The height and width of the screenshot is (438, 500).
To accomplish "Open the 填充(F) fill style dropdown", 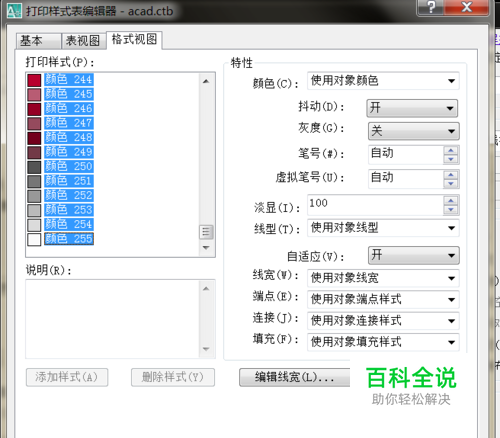I will point(383,342).
